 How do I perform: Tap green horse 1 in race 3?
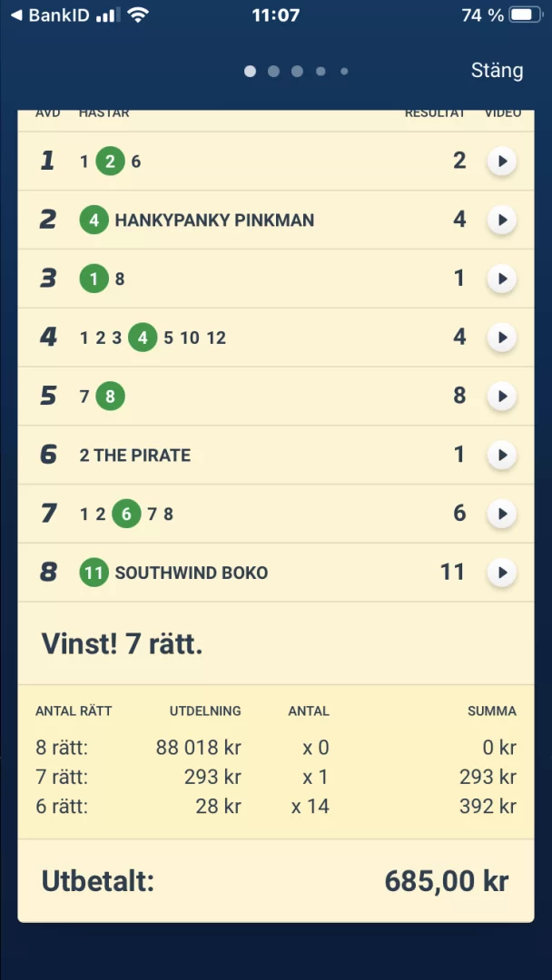[94, 279]
